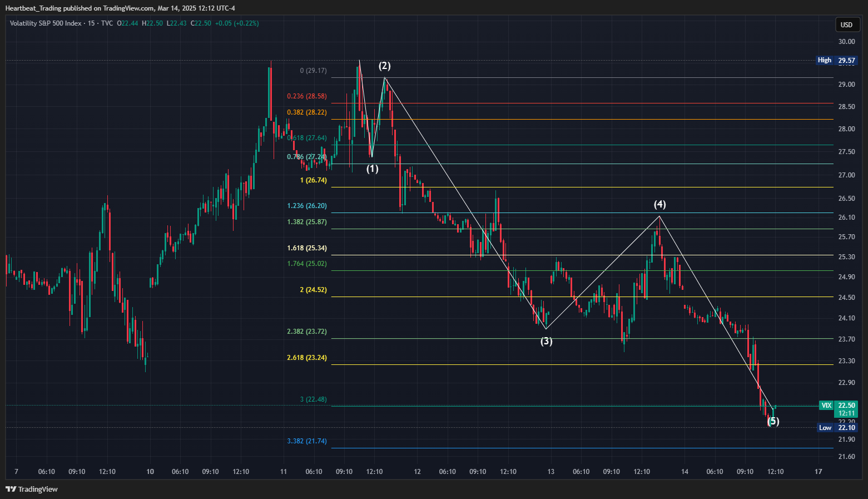This screenshot has width=868, height=499.
Task: Click the 21.60 mark on the price axis
Action: [x=846, y=457]
